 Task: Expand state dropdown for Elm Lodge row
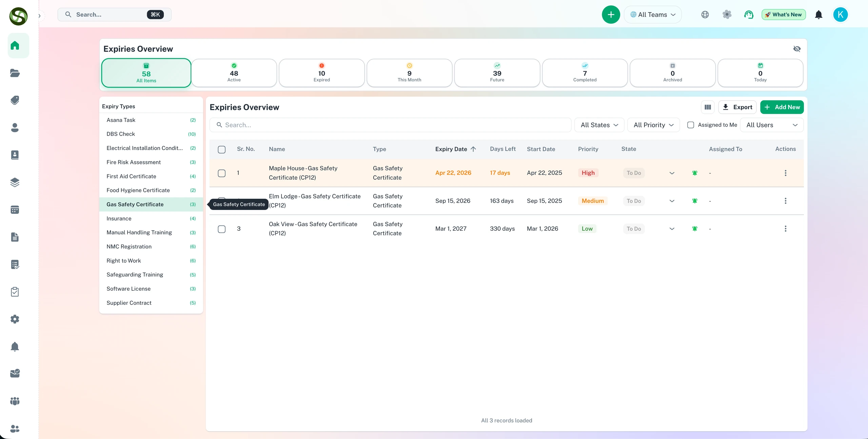(672, 201)
